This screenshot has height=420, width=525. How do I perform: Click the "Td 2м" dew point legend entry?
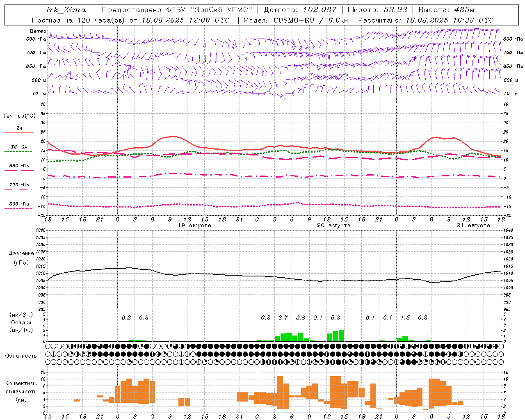(19, 148)
